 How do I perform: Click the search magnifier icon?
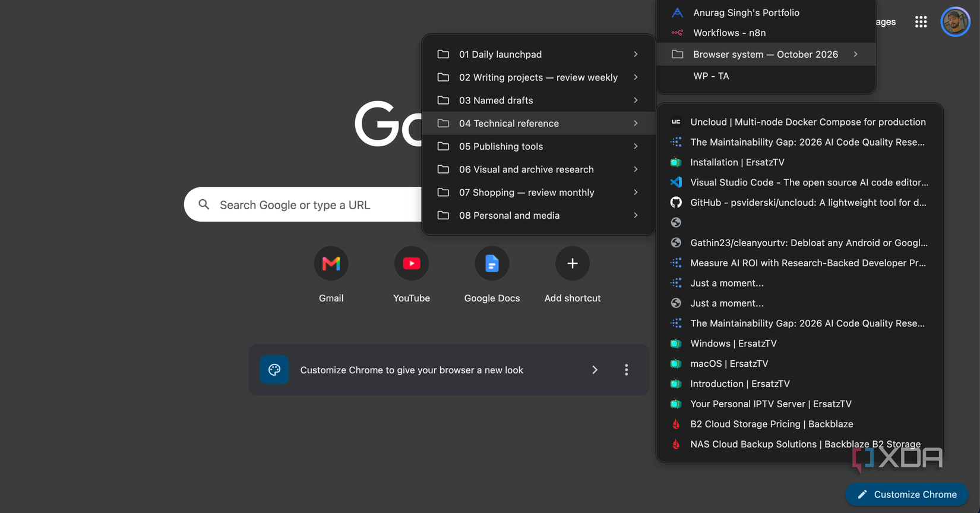point(204,204)
